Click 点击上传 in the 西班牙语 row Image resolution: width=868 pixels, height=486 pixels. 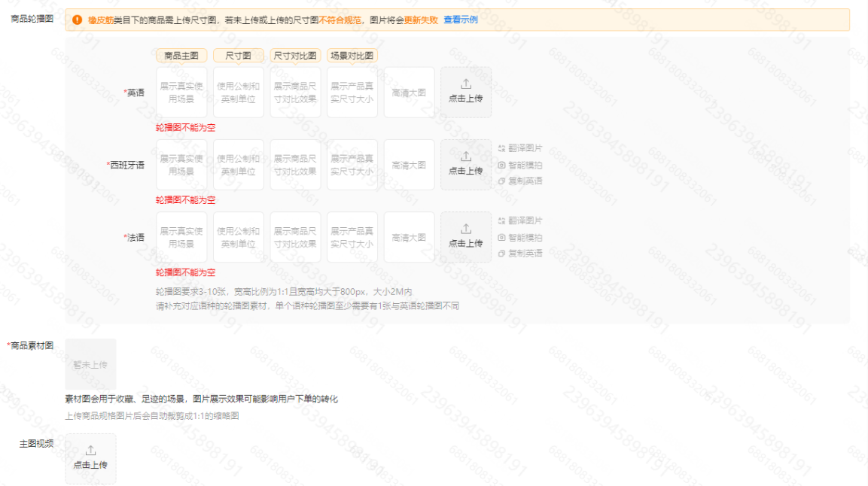click(465, 165)
